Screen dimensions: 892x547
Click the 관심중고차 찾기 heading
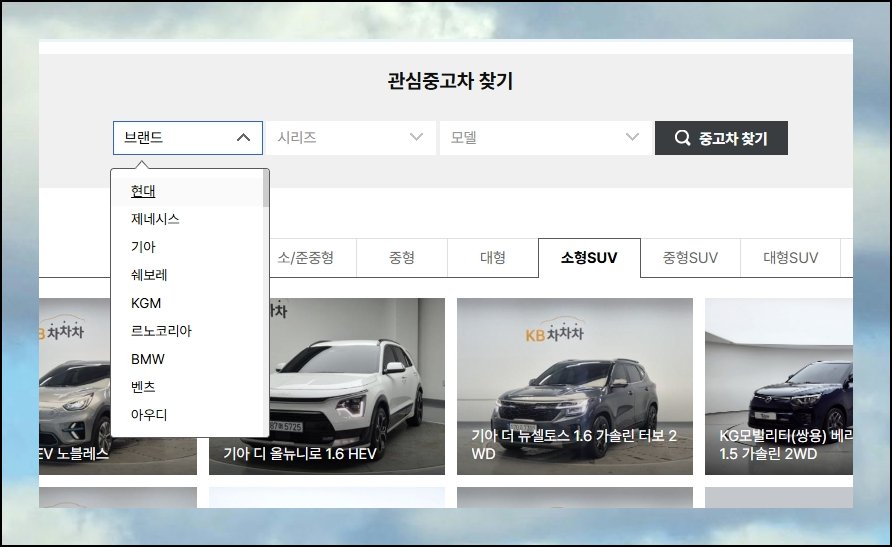tap(450, 81)
